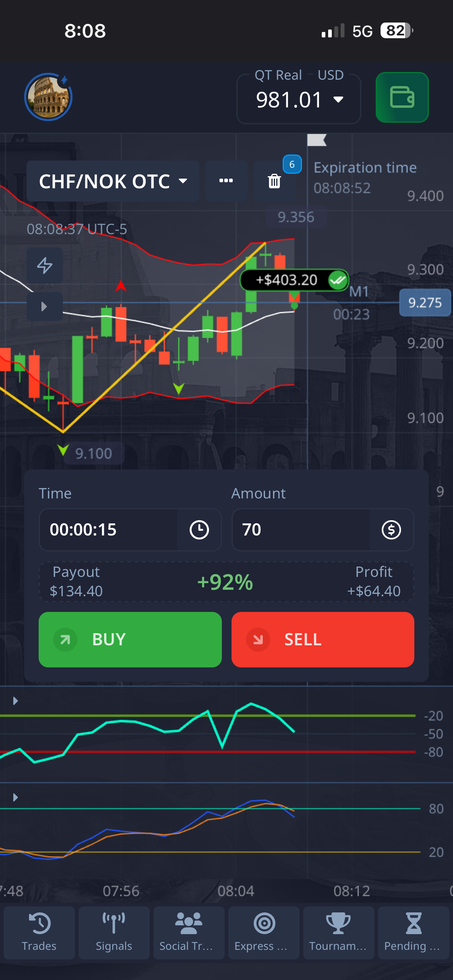Open the green wallet deposit icon
The width and height of the screenshot is (453, 980).
(401, 97)
